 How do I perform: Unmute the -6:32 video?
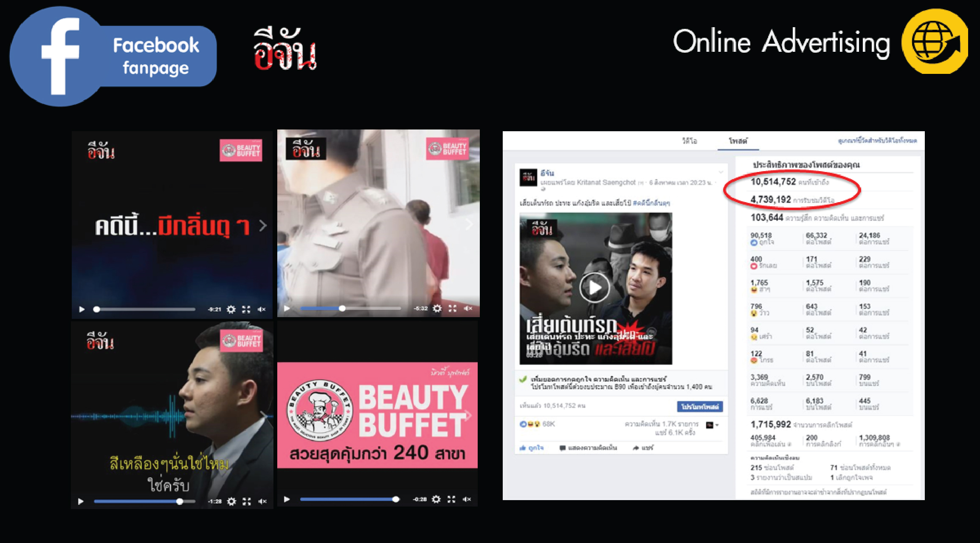click(x=468, y=308)
